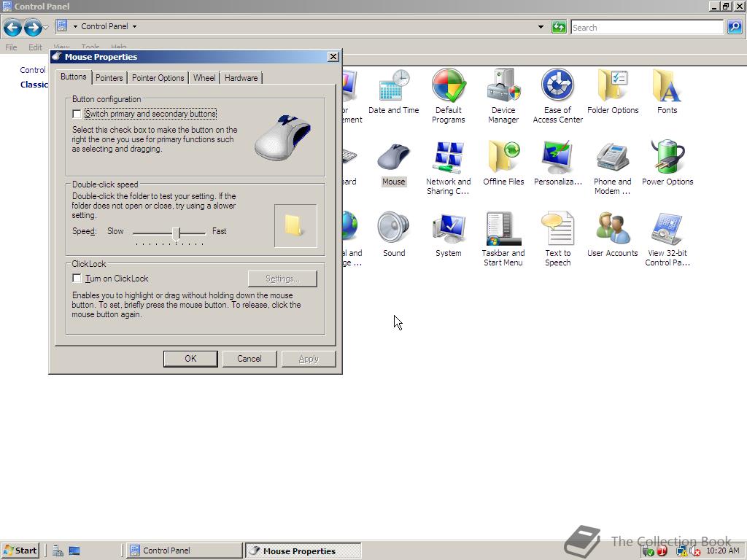Open Default Programs icon
747x560 pixels.
pyautogui.click(x=448, y=96)
